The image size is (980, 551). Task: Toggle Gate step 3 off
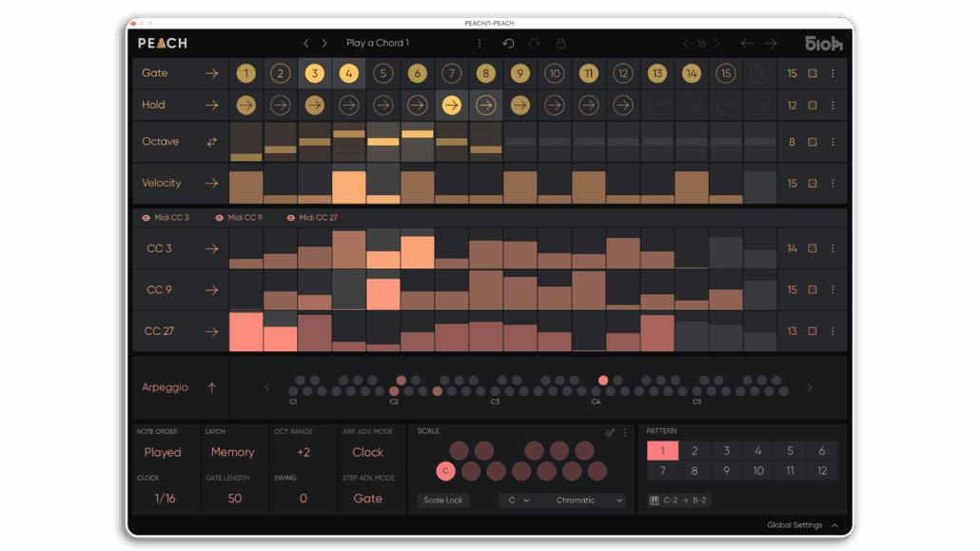(314, 72)
